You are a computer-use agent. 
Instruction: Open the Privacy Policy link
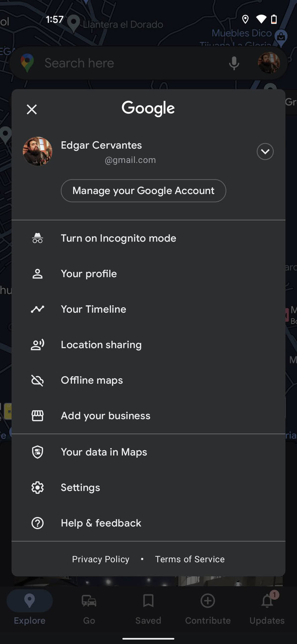(x=101, y=559)
